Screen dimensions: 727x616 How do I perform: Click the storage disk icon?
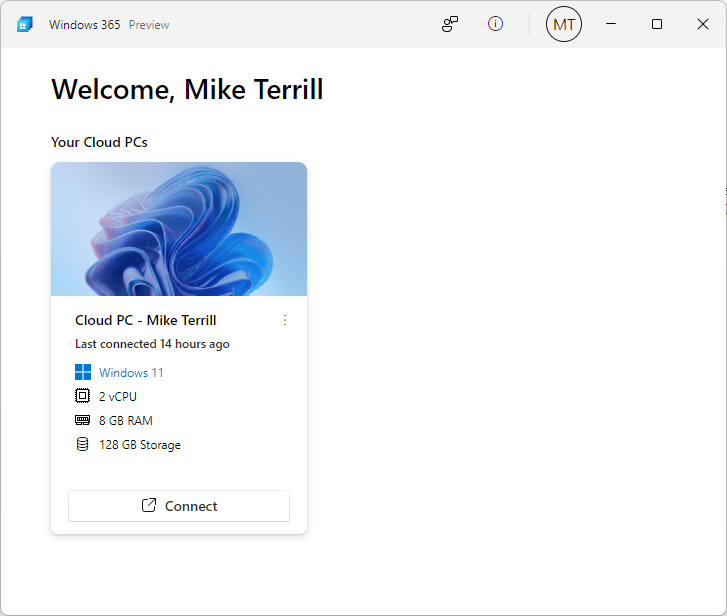[83, 445]
